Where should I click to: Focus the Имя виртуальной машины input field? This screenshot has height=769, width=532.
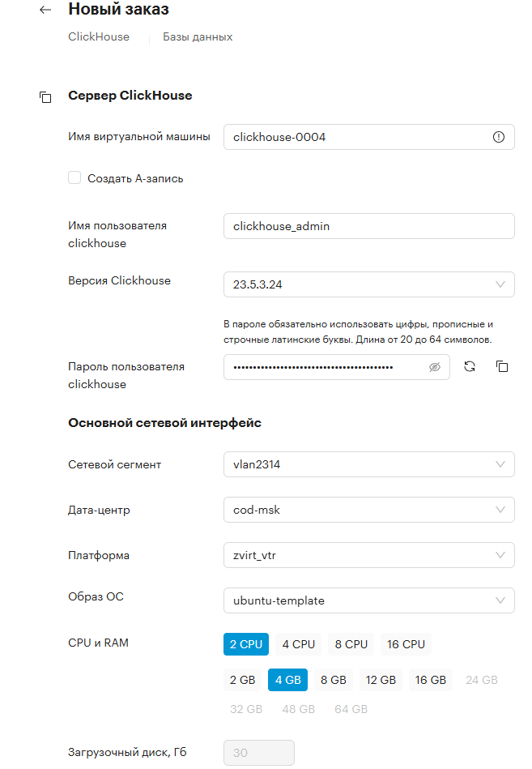click(x=369, y=137)
